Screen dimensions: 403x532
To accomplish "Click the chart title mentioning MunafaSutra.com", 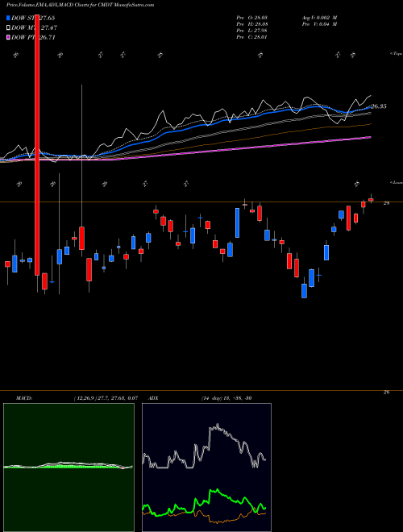I will click(81, 5).
